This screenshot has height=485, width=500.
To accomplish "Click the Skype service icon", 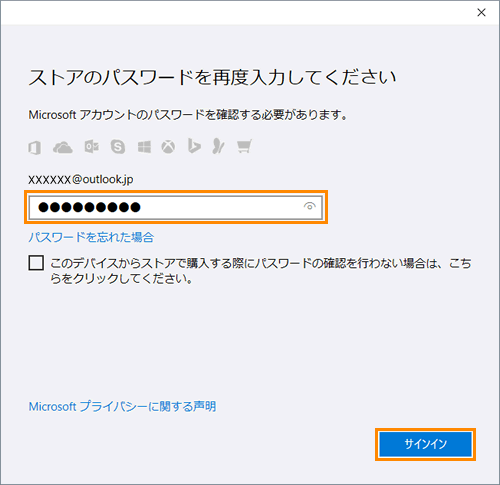I will click(x=118, y=147).
